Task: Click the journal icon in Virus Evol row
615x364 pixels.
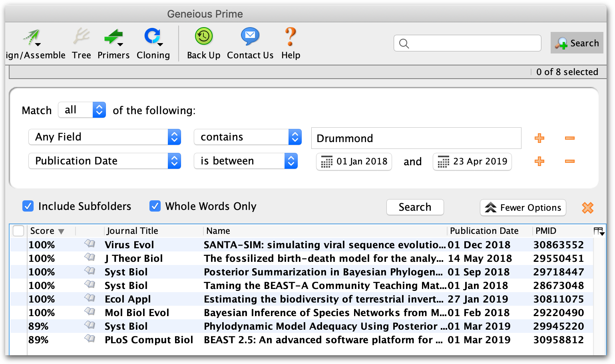Action: (x=90, y=244)
